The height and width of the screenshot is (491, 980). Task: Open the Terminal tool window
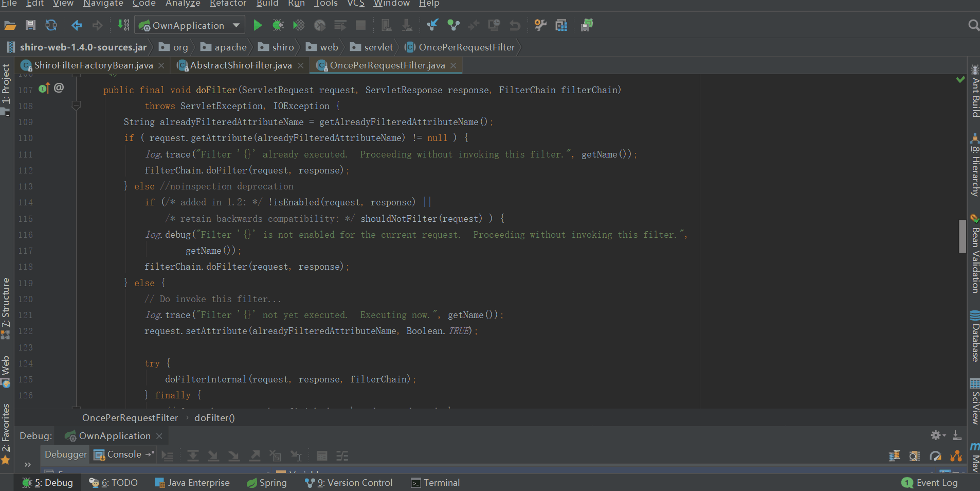435,483
